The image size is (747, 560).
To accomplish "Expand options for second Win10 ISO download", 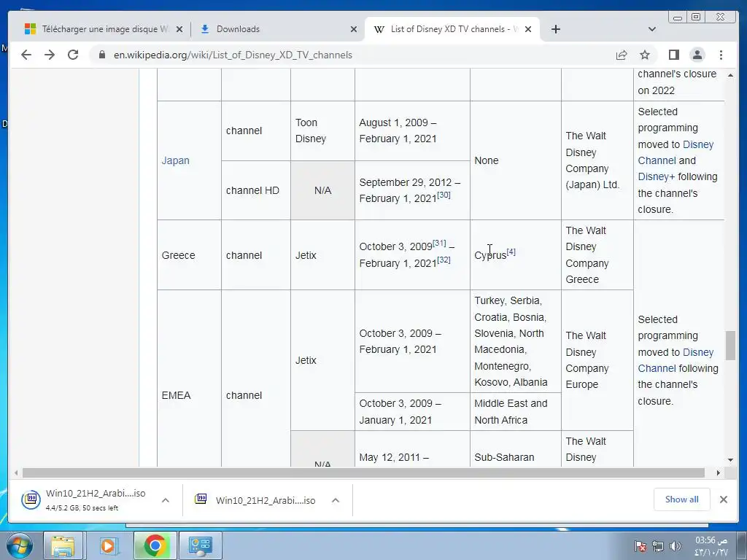I will point(336,500).
